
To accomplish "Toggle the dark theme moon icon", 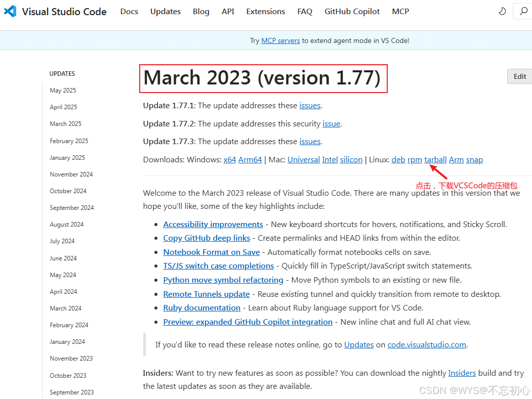I will click(x=502, y=11).
